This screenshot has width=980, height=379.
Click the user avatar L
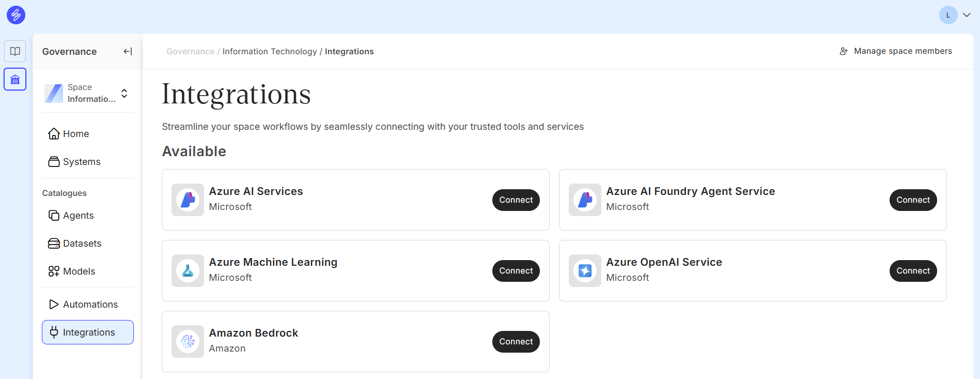coord(948,15)
